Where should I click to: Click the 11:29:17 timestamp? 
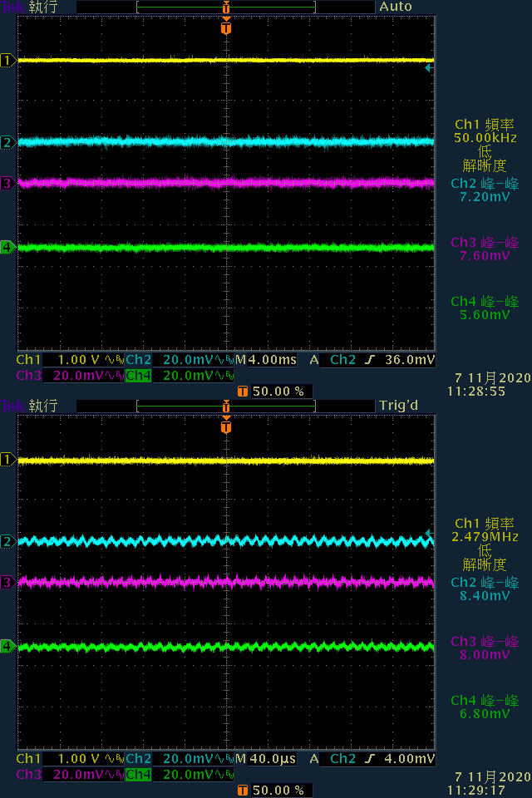pos(476,791)
